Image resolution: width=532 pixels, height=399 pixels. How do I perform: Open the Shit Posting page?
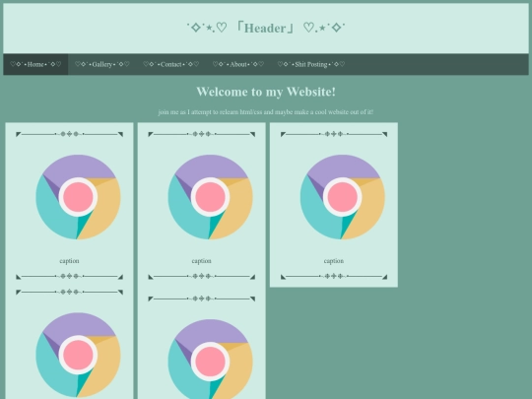pos(311,64)
